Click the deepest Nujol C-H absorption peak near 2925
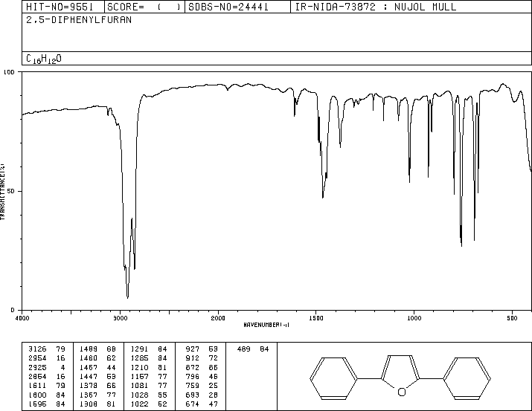 point(127,297)
